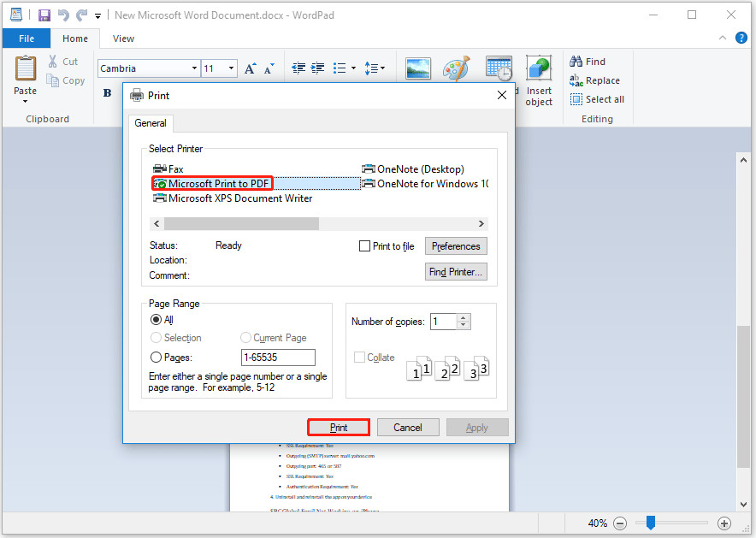
Task: Click the Undo arrow in quick access toolbar
Action: point(63,15)
